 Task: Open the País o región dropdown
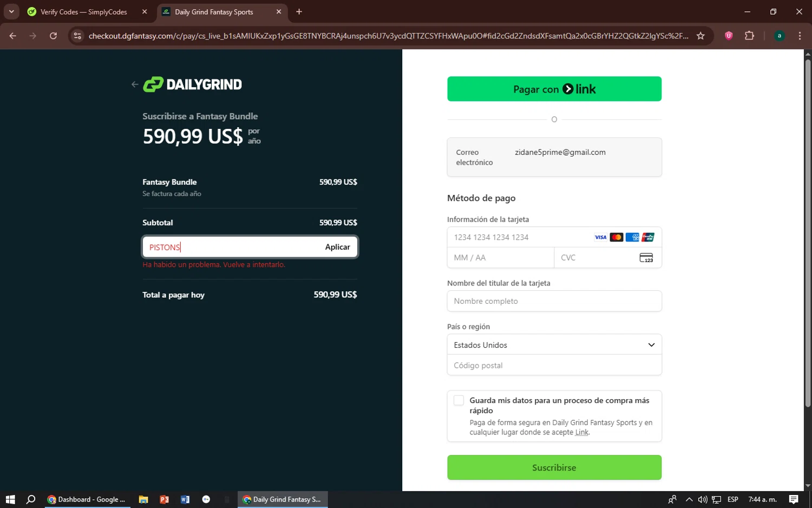click(554, 344)
